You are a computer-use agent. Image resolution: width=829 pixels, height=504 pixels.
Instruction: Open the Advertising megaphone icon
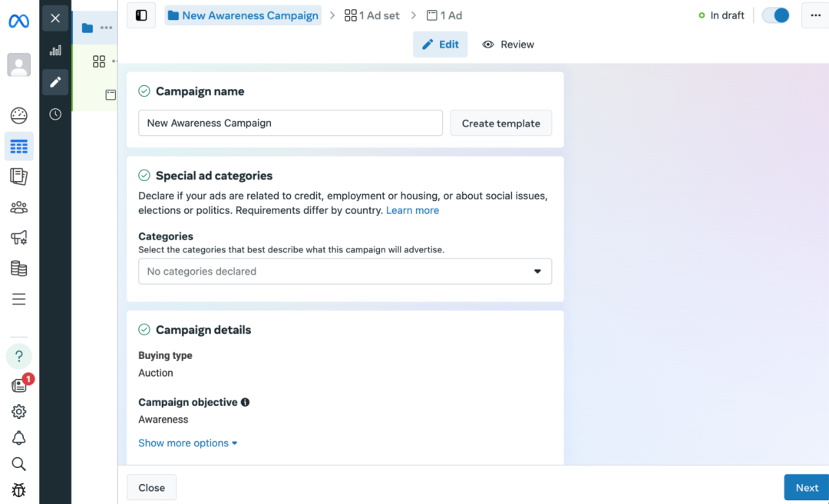coord(18,238)
